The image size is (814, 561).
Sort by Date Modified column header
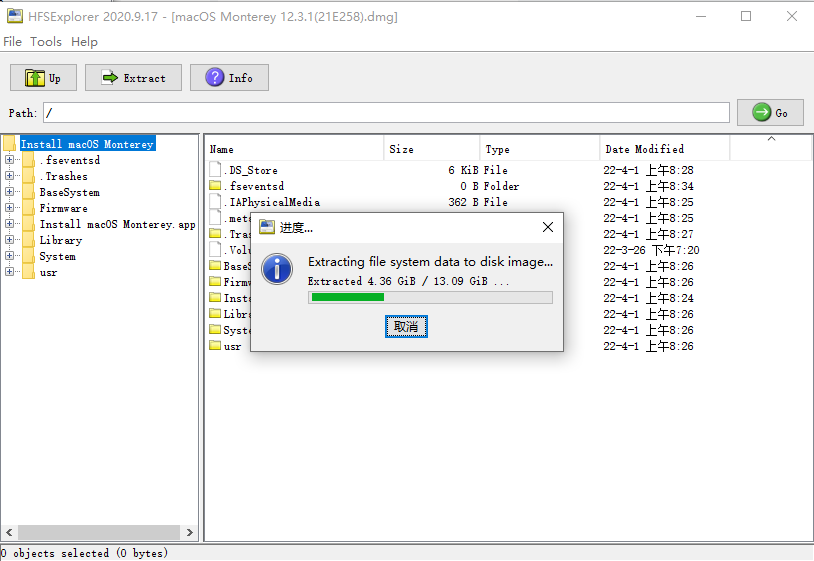pyautogui.click(x=665, y=149)
